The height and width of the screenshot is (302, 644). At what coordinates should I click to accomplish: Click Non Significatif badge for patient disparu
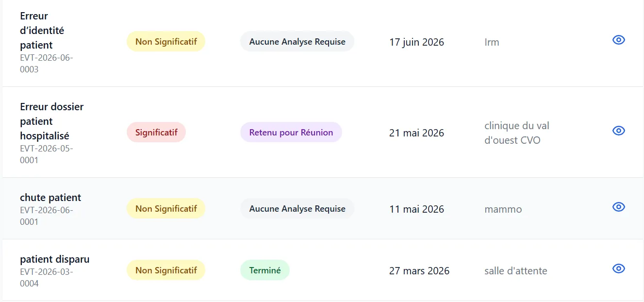(x=166, y=270)
